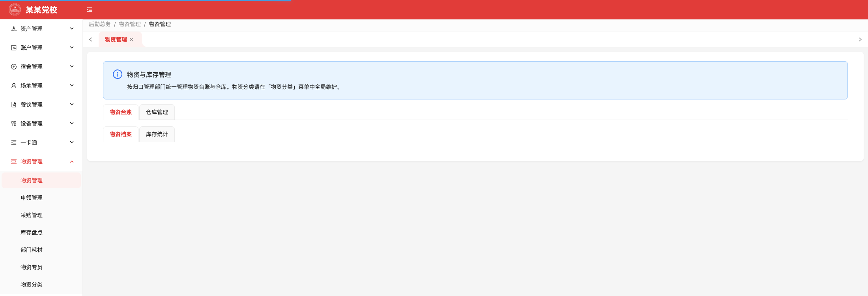Open 物资分类 in the sidebar
This screenshot has height=296, width=868.
tap(41, 285)
